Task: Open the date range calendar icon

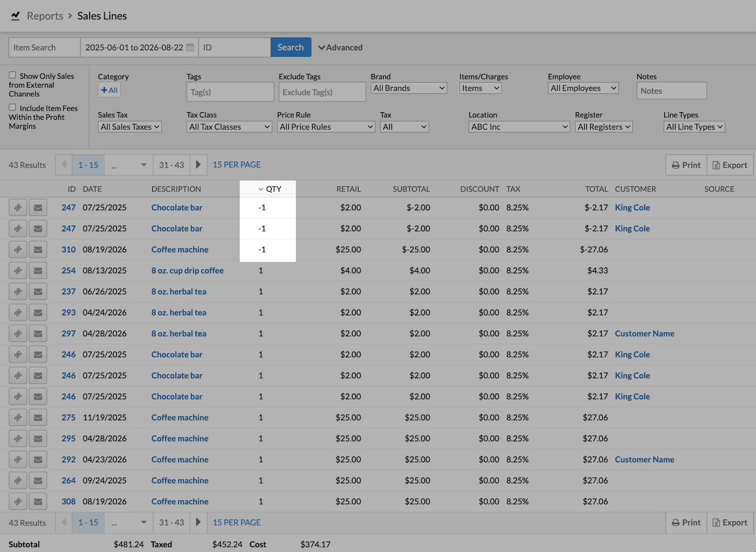Action: point(190,48)
